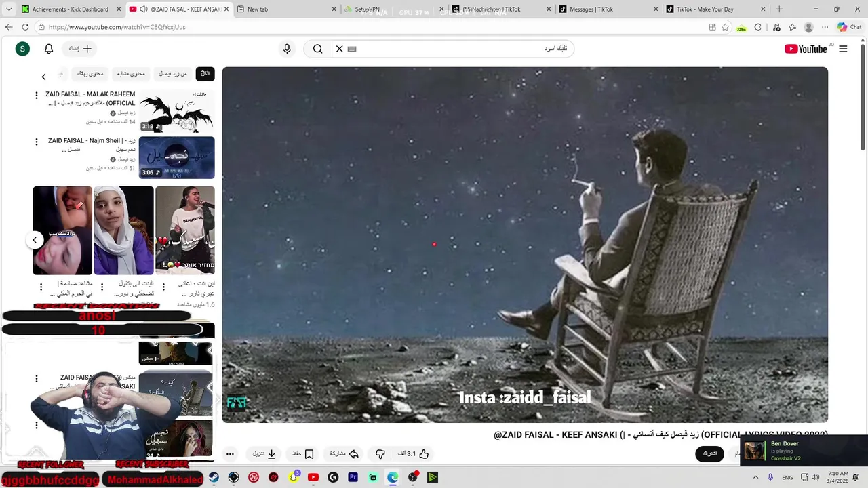The width and height of the screenshot is (868, 488).
Task: Open more actions ellipsis under video
Action: tap(230, 454)
